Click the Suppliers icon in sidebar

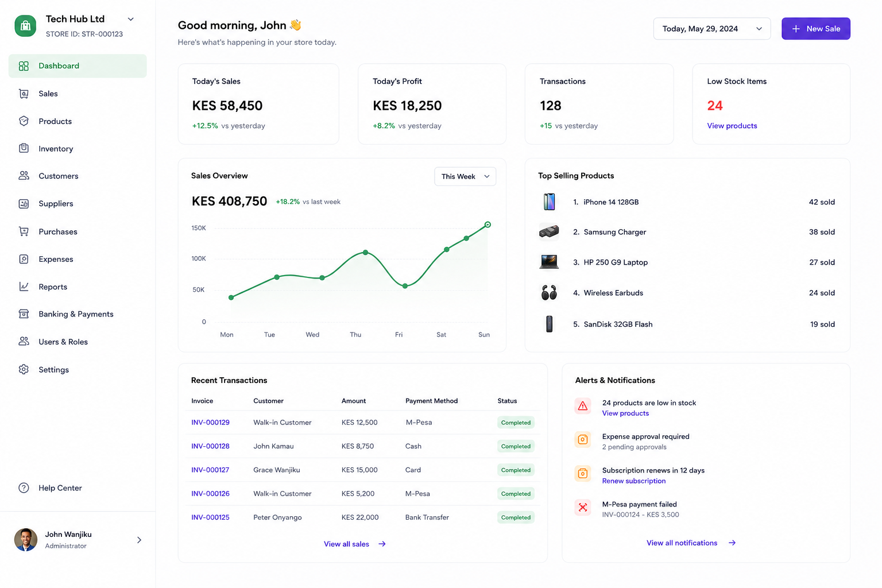tap(24, 204)
